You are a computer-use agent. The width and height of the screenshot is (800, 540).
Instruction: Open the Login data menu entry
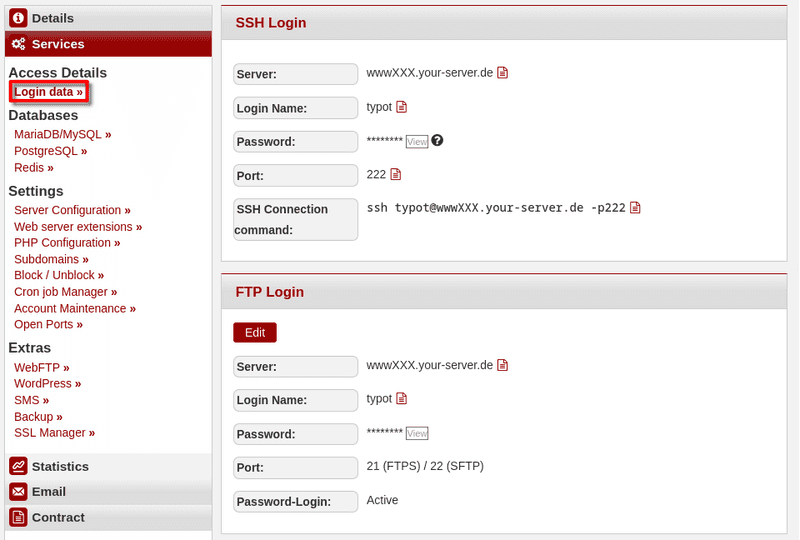click(x=48, y=92)
